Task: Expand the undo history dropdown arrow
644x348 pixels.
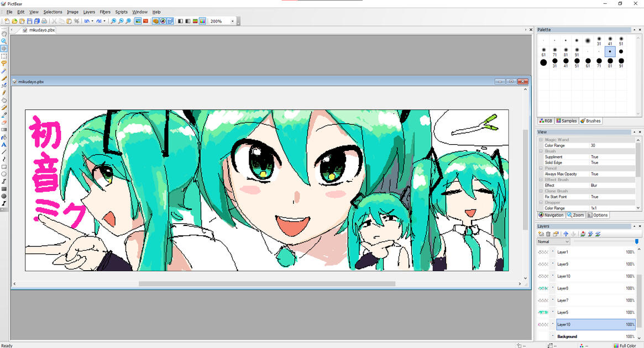Action: tap(92, 21)
